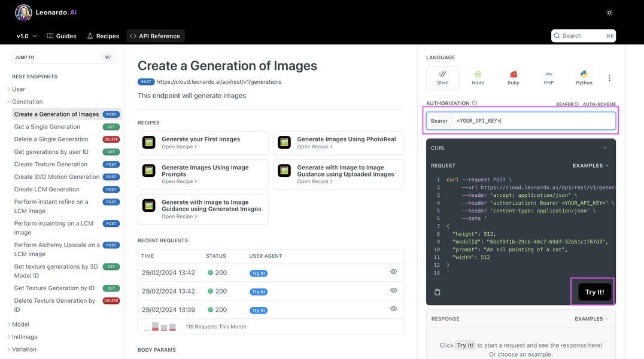Click the Search box in the header

[583, 36]
